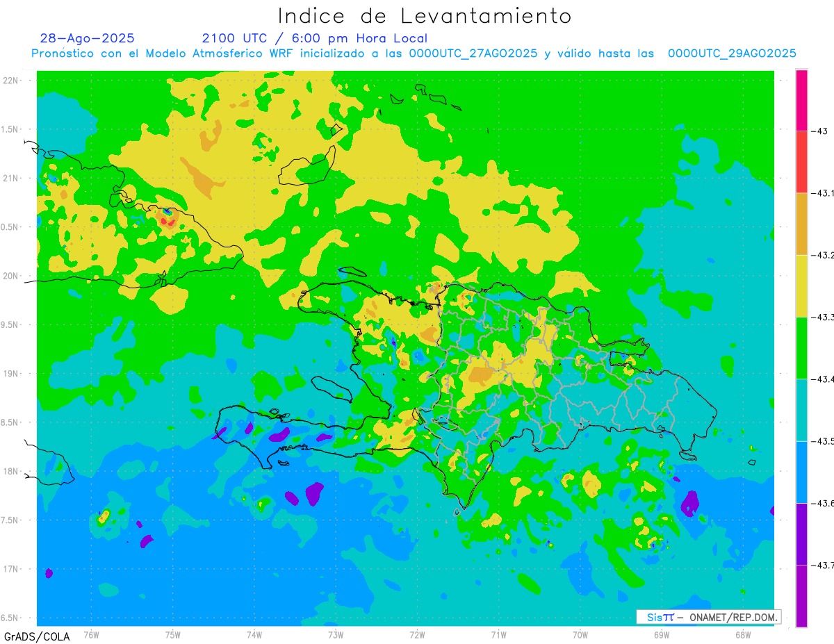Click the '19N' latitude label

tap(10, 374)
